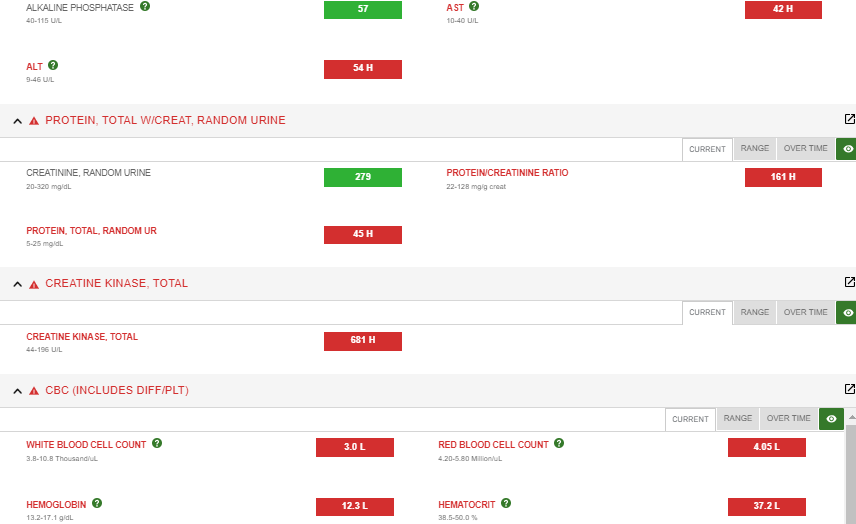Click the vertical scrollbar in CBC panel
The image size is (856, 524).
(850, 470)
